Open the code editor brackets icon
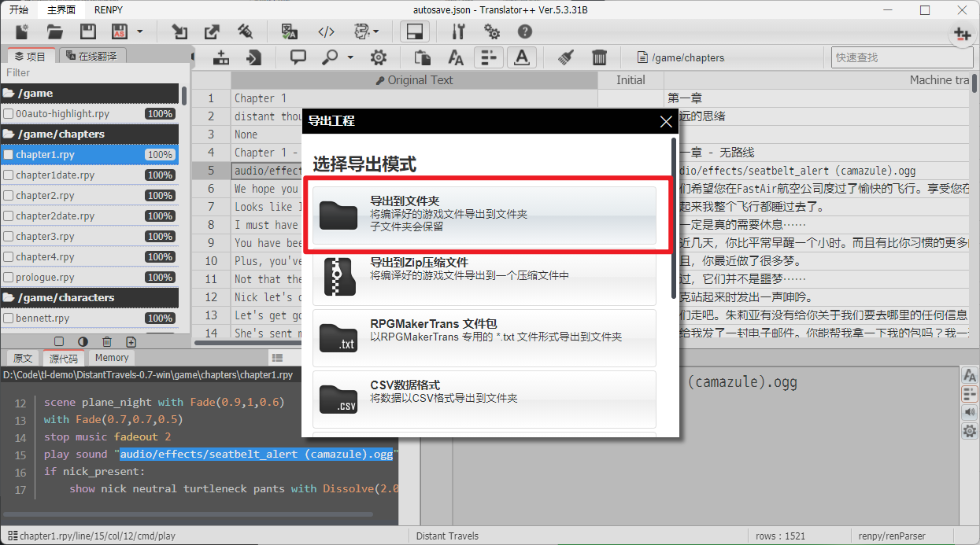This screenshot has width=980, height=545. pos(327,32)
